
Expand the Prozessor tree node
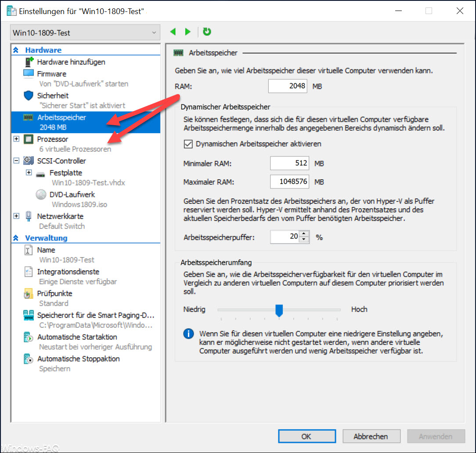click(x=16, y=139)
